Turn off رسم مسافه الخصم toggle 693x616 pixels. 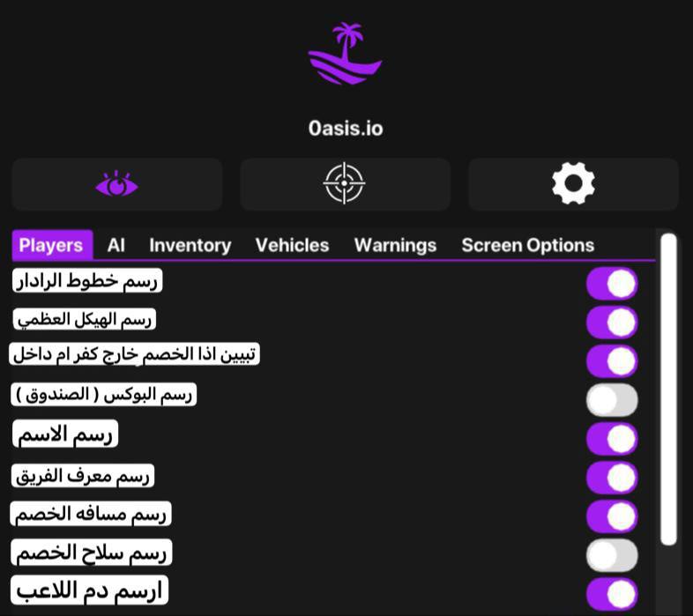pos(612,516)
